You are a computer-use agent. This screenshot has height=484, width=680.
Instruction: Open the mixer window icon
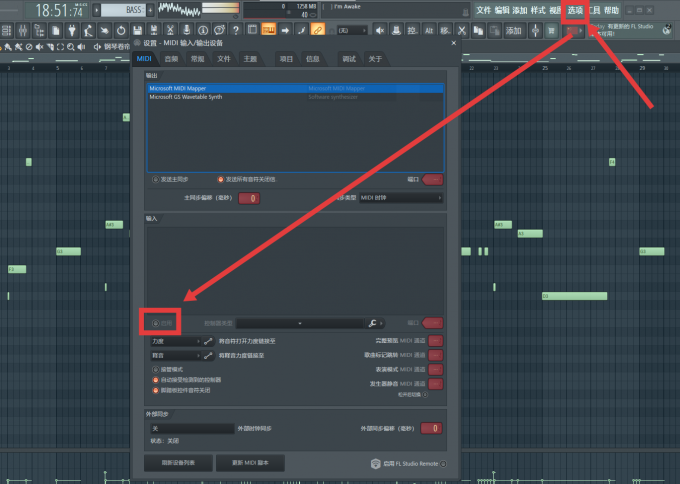[23, 30]
